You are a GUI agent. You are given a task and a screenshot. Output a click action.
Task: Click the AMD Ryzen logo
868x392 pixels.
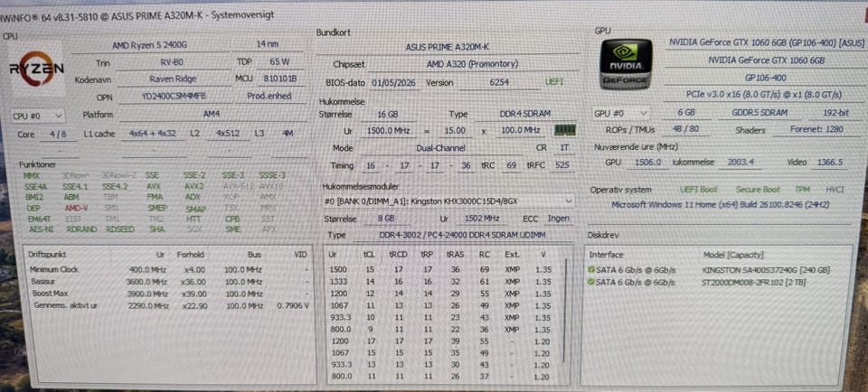coord(36,69)
